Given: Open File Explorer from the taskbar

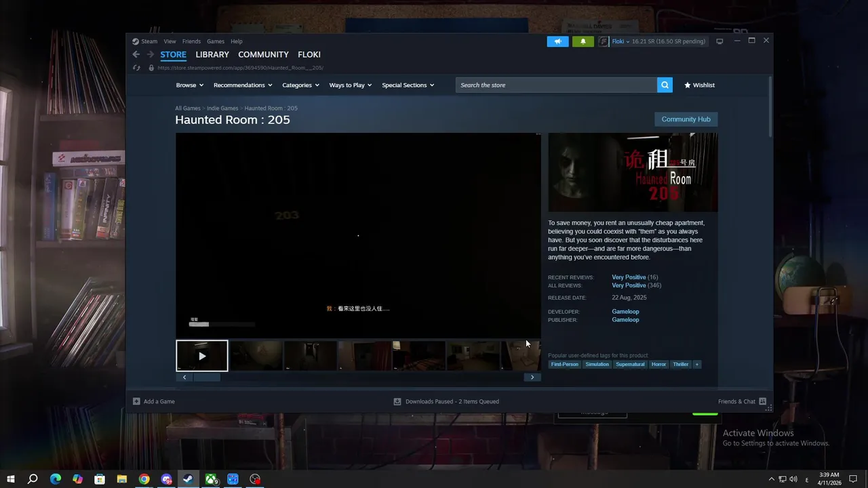Looking at the screenshot, I should (x=122, y=479).
